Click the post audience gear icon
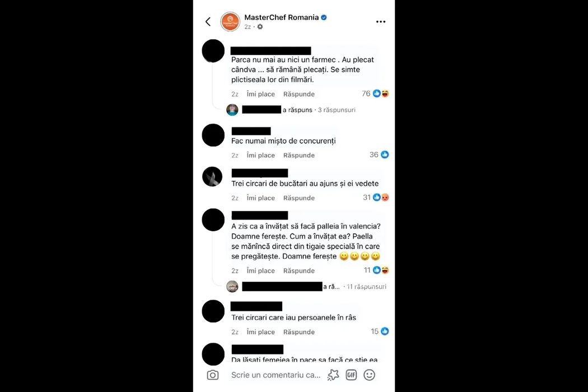The height and width of the screenshot is (392, 588). pos(260,27)
